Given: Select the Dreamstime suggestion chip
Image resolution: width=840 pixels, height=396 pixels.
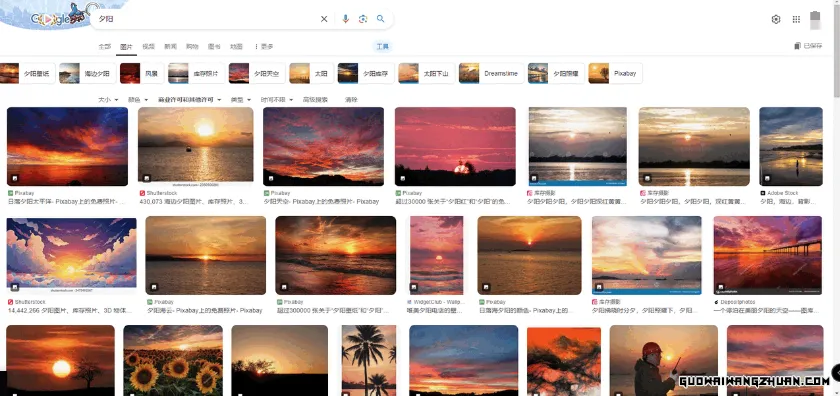Looking at the screenshot, I should tap(491, 73).
